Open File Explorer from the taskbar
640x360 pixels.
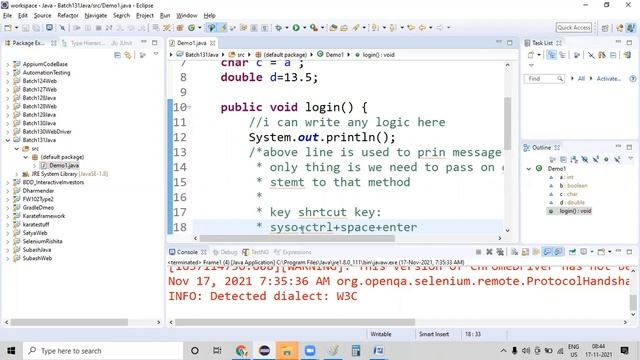[x=287, y=351]
